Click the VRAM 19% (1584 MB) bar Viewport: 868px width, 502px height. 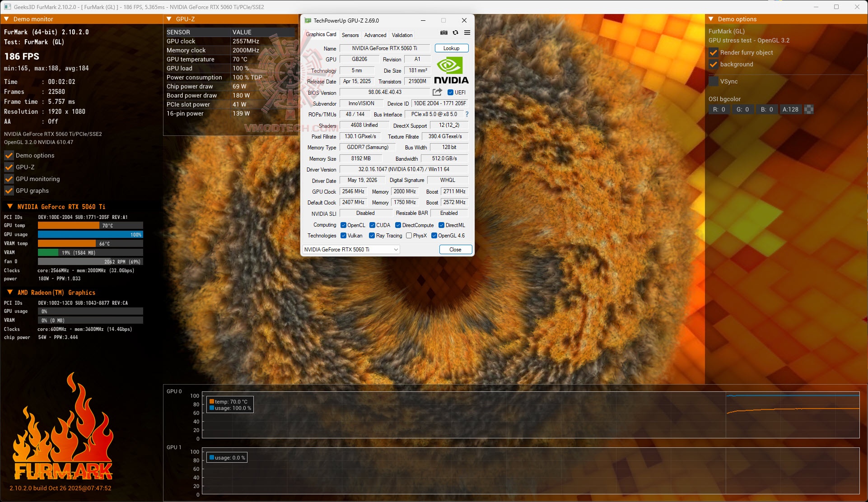coord(90,253)
